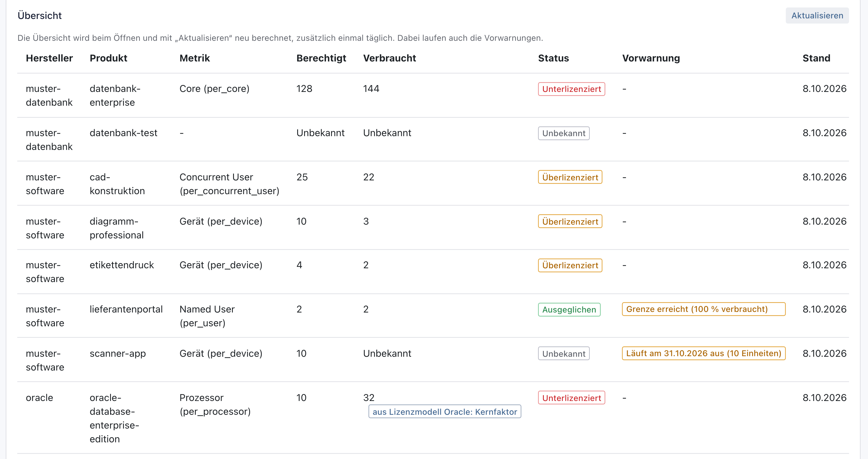Viewport: 868px width, 459px height.
Task: Select the Metrik column header
Action: coord(194,58)
